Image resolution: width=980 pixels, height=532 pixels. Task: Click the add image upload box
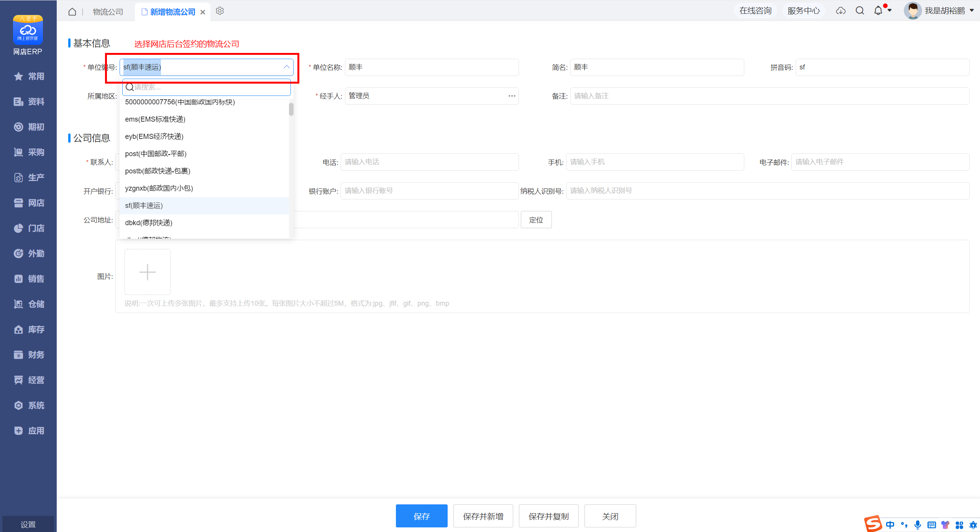pyautogui.click(x=148, y=272)
